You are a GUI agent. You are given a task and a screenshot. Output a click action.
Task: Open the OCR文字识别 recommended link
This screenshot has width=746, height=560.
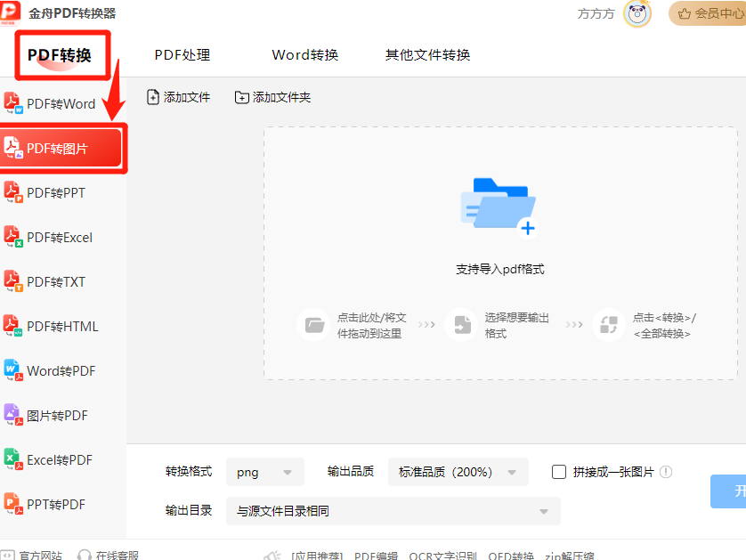pos(443,556)
